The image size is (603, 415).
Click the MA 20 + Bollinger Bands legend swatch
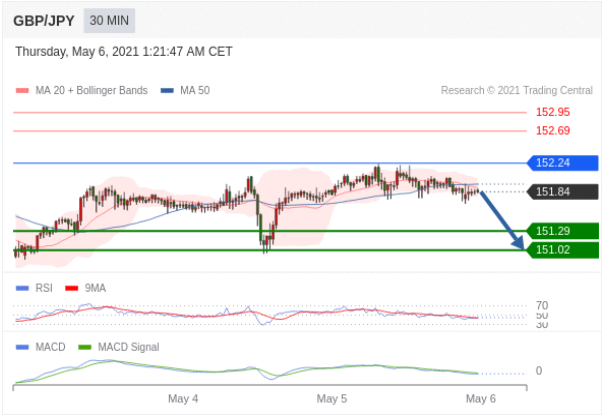point(22,91)
